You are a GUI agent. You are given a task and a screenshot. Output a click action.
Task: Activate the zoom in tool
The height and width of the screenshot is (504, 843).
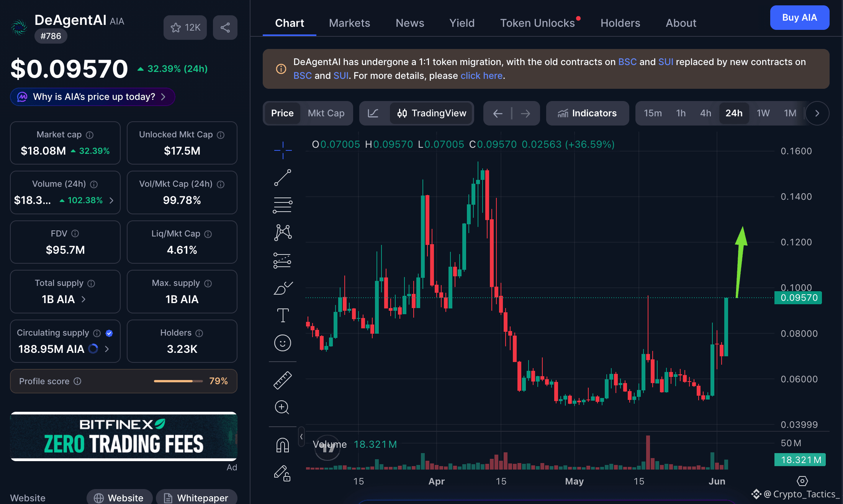(282, 408)
